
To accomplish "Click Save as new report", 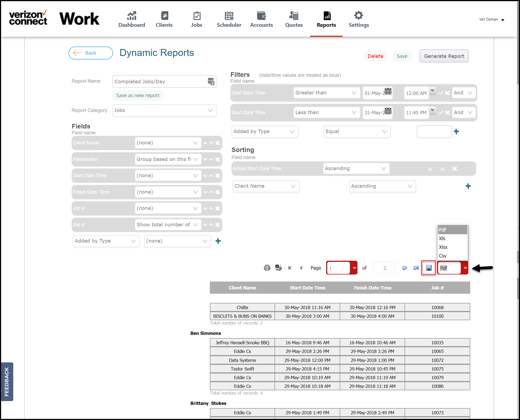I will pos(138,95).
